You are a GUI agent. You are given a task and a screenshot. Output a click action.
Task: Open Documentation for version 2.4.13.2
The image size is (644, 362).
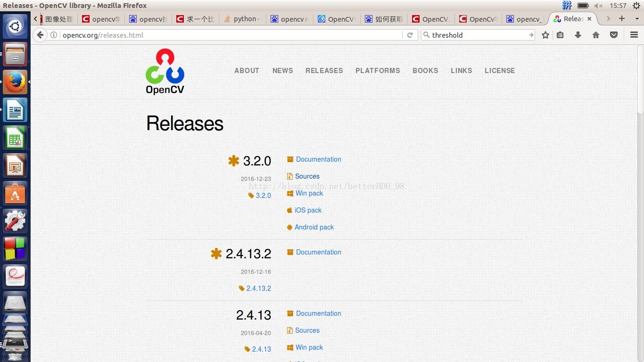(x=319, y=252)
